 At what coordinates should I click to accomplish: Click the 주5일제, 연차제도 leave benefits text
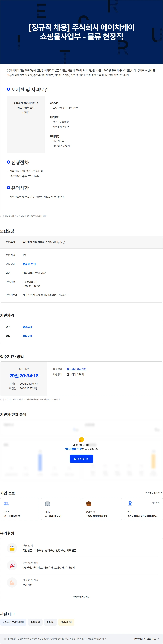(49, 568)
